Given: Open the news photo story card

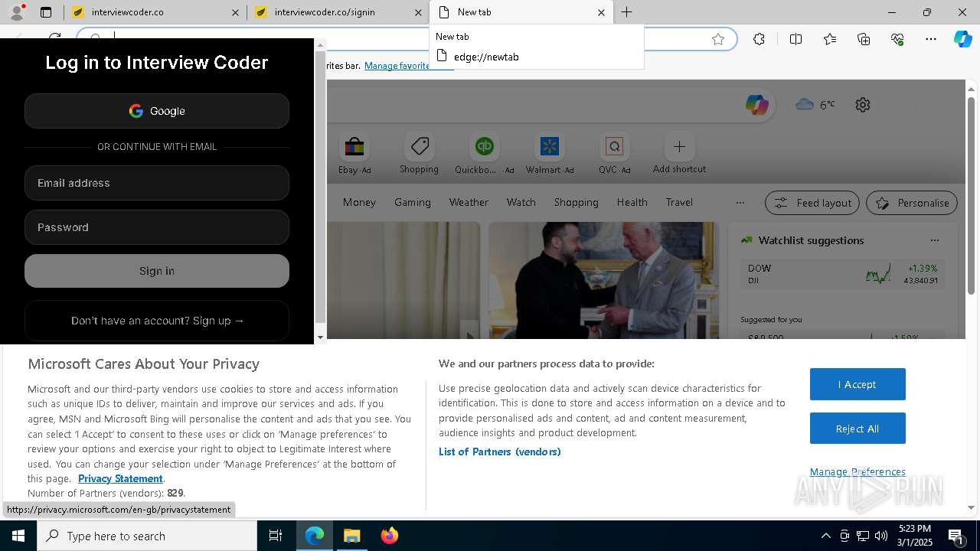Looking at the screenshot, I should click(x=604, y=280).
